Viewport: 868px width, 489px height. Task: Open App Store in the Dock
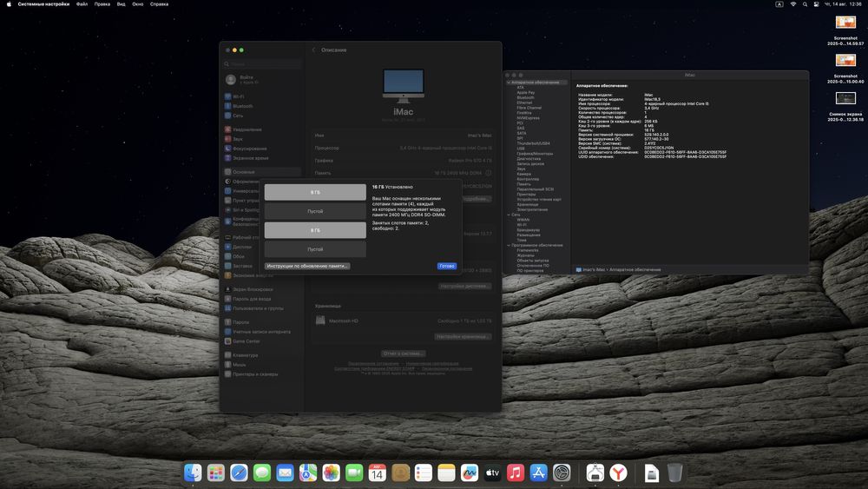click(539, 472)
